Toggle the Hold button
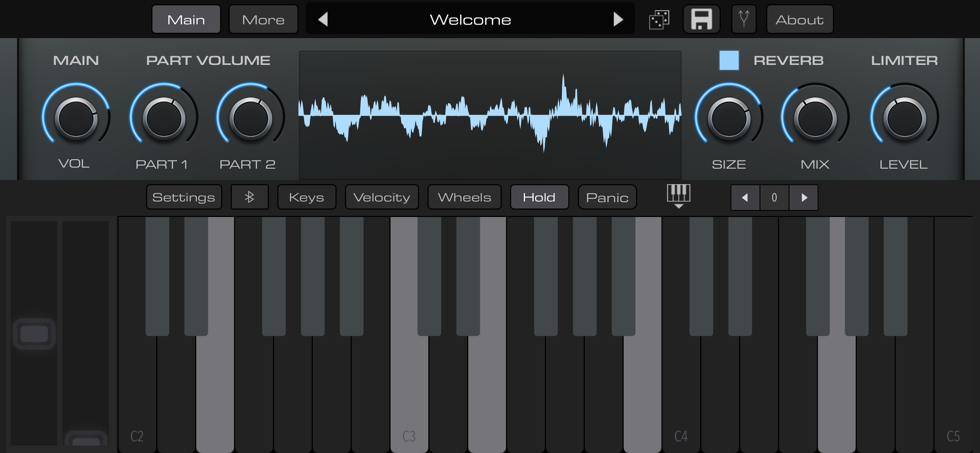Screen dimensions: 980x453 tap(539, 197)
